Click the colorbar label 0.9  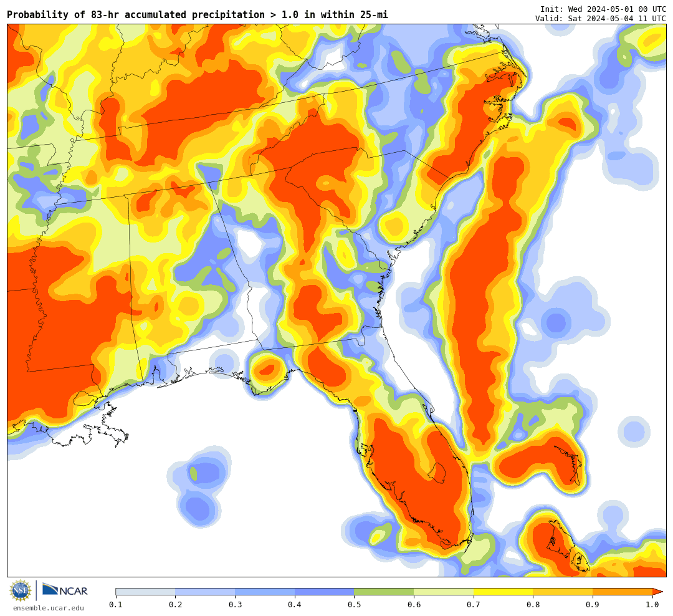[593, 605]
